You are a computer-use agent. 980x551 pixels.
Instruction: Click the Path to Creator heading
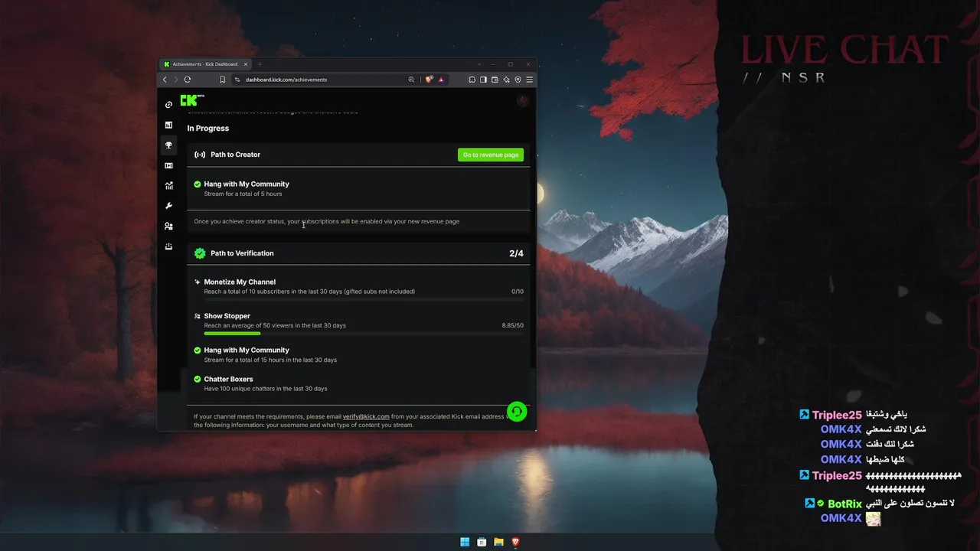[236, 155]
